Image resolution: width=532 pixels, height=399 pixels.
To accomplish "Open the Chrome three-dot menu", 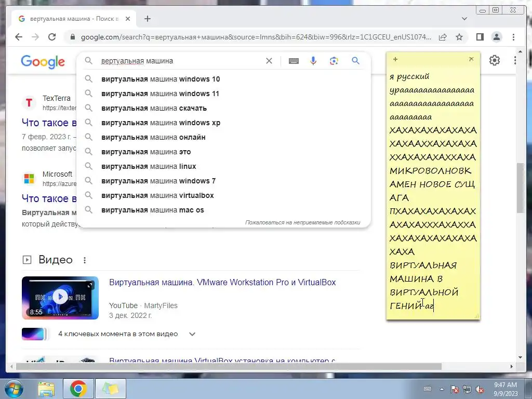I will pos(513,37).
